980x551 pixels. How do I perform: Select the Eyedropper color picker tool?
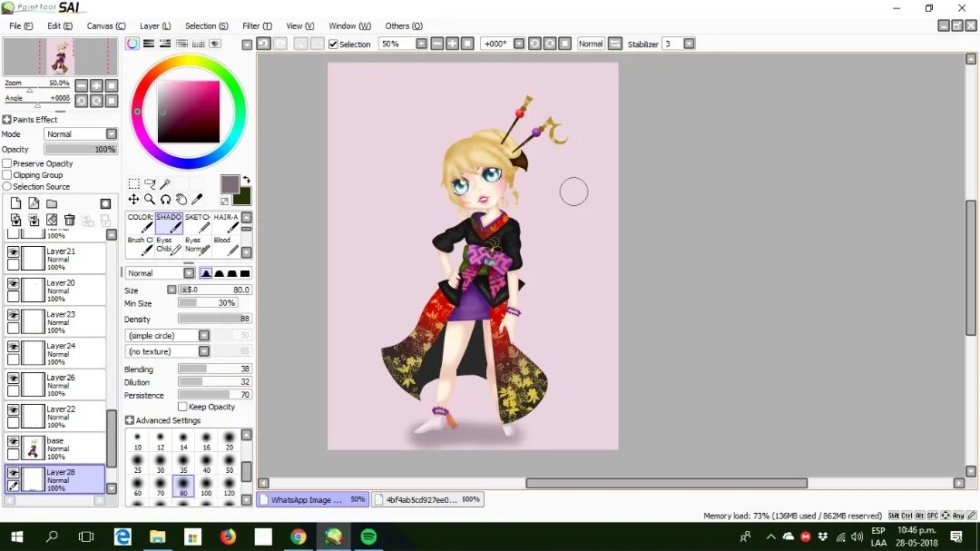point(197,199)
